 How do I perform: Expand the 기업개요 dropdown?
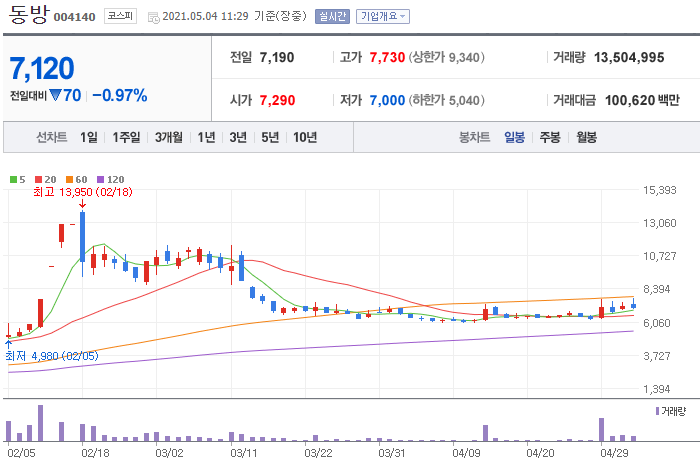pos(383,17)
